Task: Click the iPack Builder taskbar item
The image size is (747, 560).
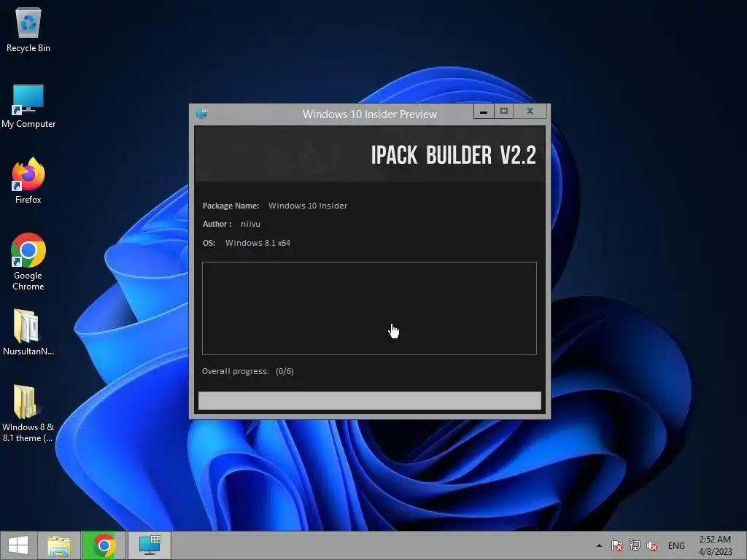Action: (150, 545)
